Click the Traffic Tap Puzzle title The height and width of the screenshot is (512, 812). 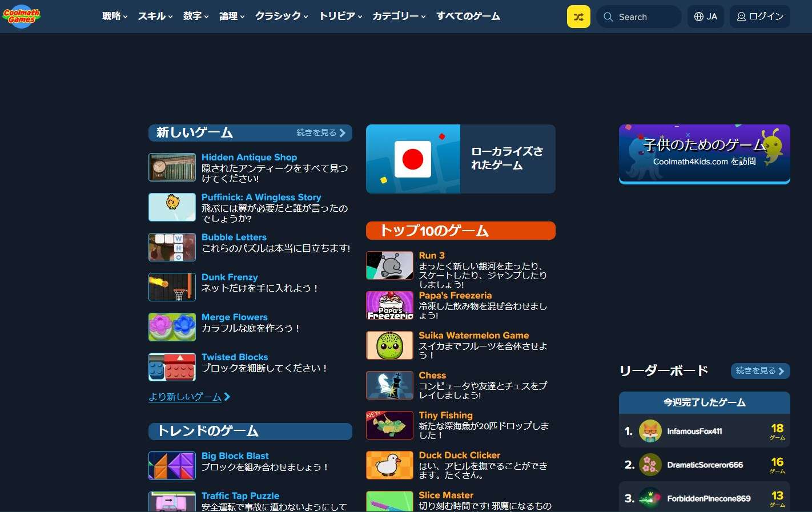pos(240,496)
